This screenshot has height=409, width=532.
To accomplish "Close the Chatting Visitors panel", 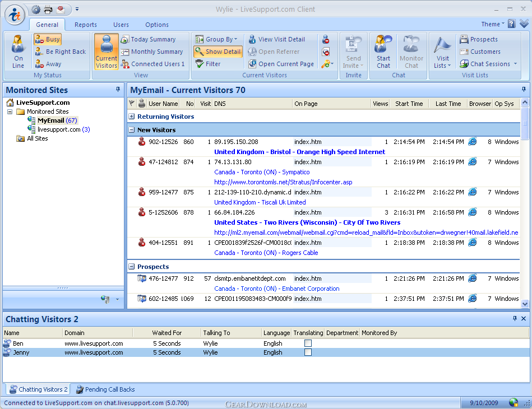I will click(x=524, y=318).
